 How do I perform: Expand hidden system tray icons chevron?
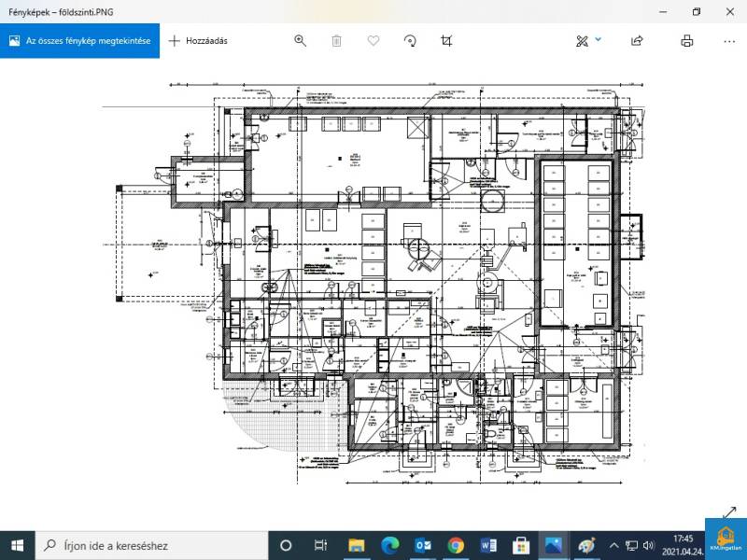coord(613,545)
